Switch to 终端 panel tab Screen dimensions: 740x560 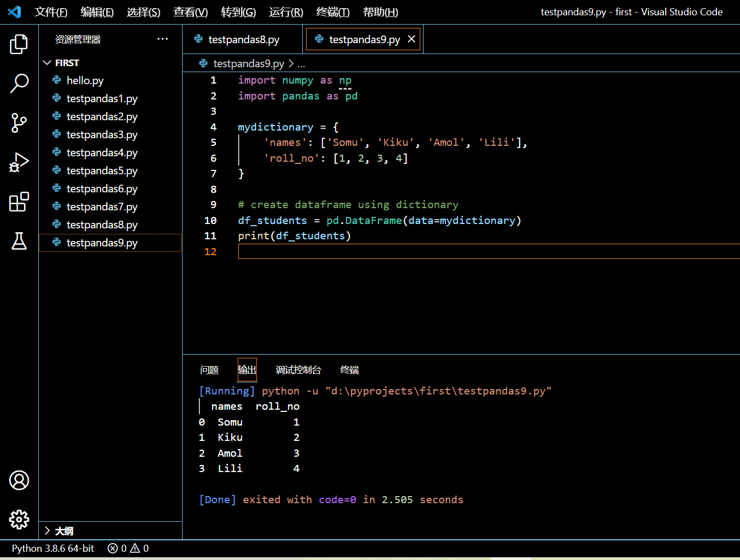click(x=350, y=370)
